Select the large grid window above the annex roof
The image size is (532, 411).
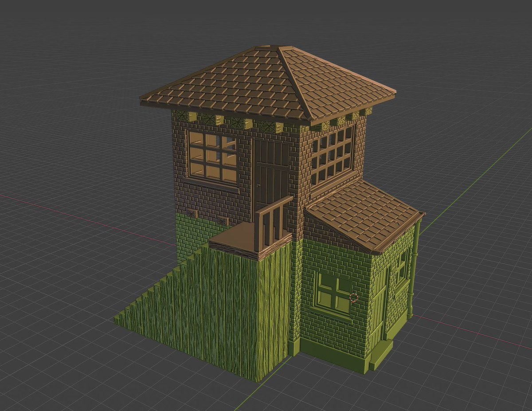[332, 157]
